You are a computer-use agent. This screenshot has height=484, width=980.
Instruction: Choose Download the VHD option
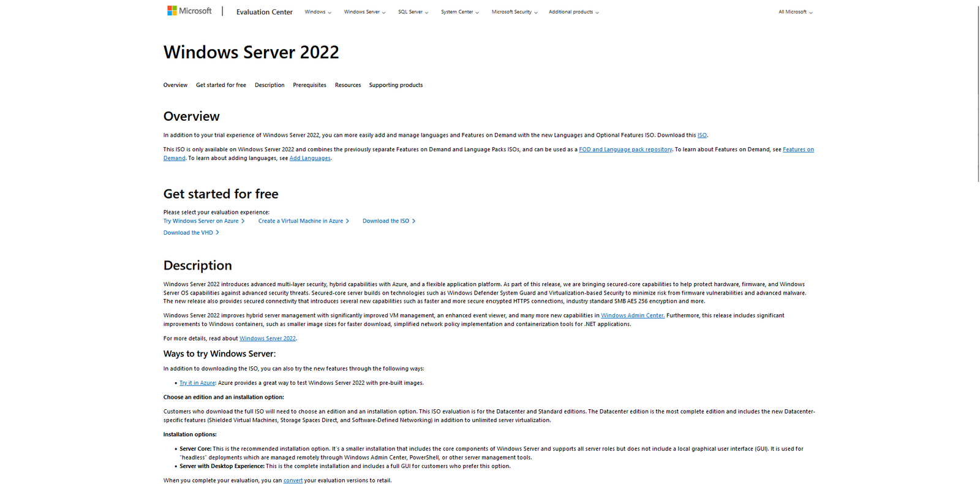click(188, 233)
